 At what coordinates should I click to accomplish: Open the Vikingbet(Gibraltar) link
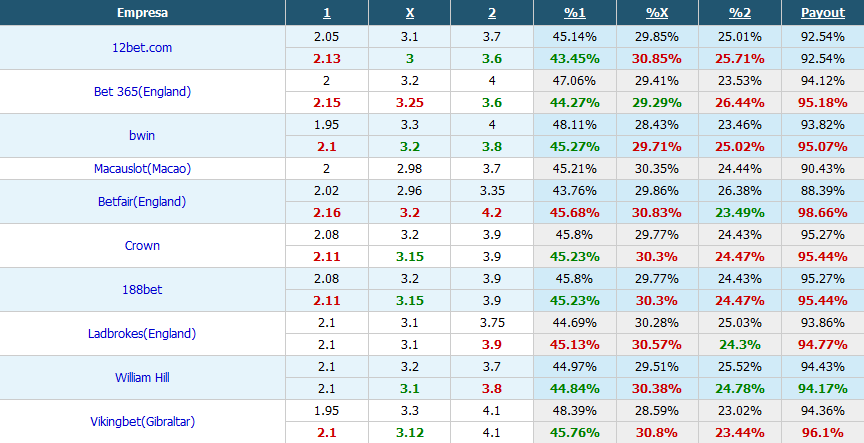tap(142, 422)
